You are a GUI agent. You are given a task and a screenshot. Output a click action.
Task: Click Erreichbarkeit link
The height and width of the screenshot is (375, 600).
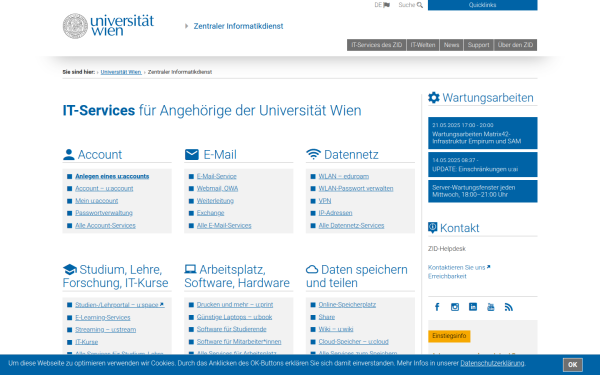pyautogui.click(x=447, y=276)
